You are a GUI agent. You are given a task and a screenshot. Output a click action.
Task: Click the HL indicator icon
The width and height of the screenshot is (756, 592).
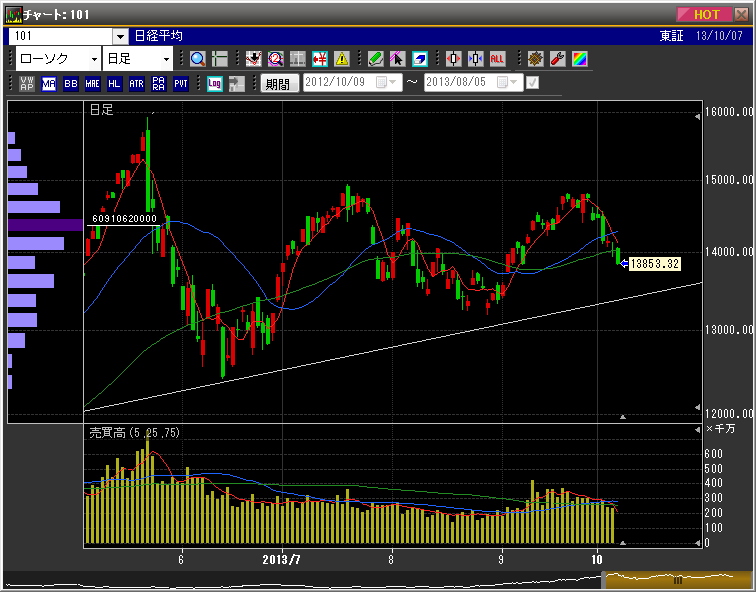pos(115,84)
